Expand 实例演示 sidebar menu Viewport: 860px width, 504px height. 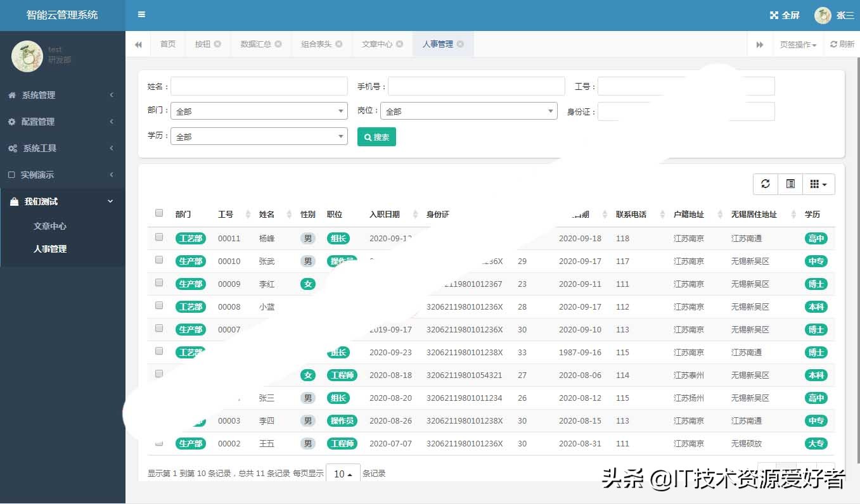pyautogui.click(x=63, y=175)
